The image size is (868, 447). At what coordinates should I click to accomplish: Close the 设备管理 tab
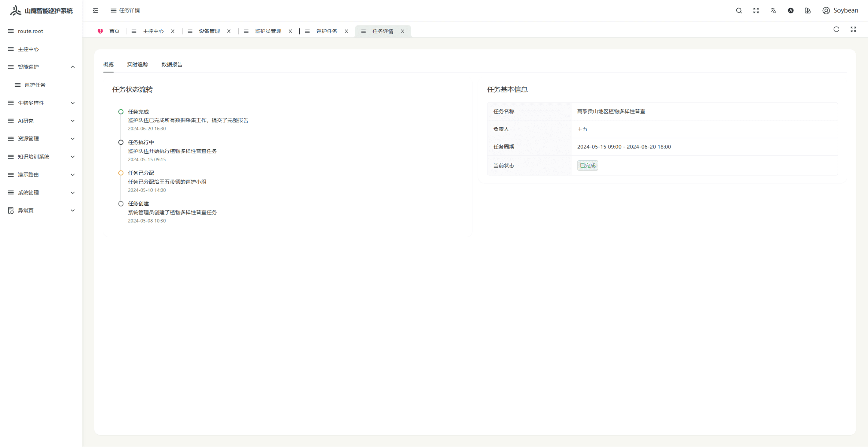[x=229, y=31]
